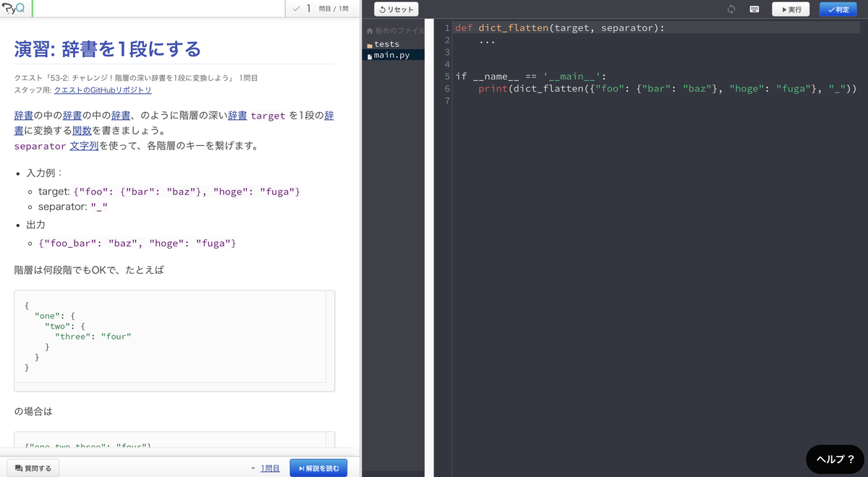Expand the 1問目 question selector
The width and height of the screenshot is (868, 477).
click(265, 468)
